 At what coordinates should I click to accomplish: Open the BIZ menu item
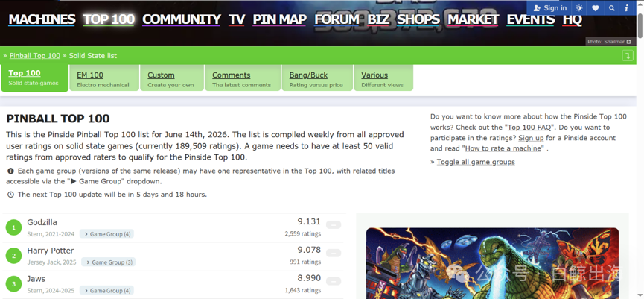(x=378, y=19)
